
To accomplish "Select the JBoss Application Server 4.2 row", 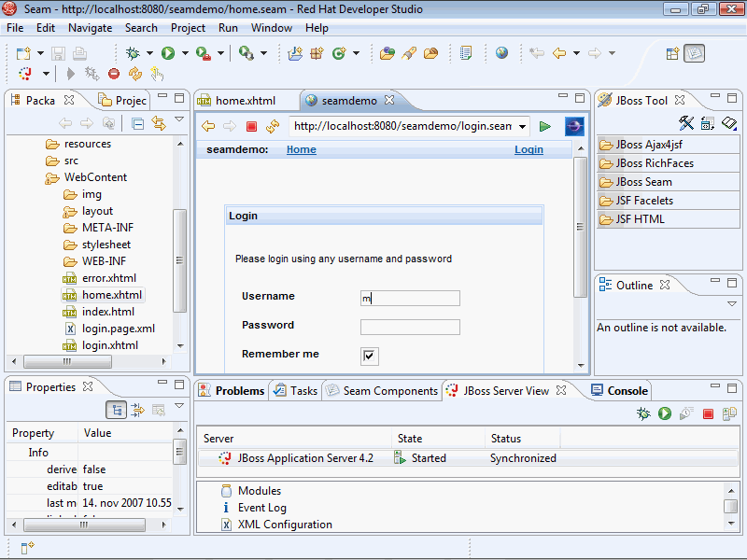I will click(x=468, y=458).
